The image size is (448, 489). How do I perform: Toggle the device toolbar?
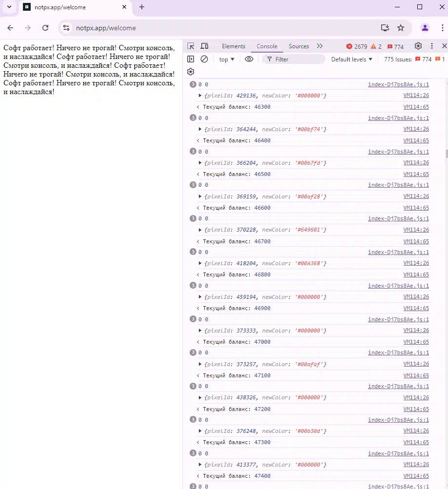(x=204, y=46)
